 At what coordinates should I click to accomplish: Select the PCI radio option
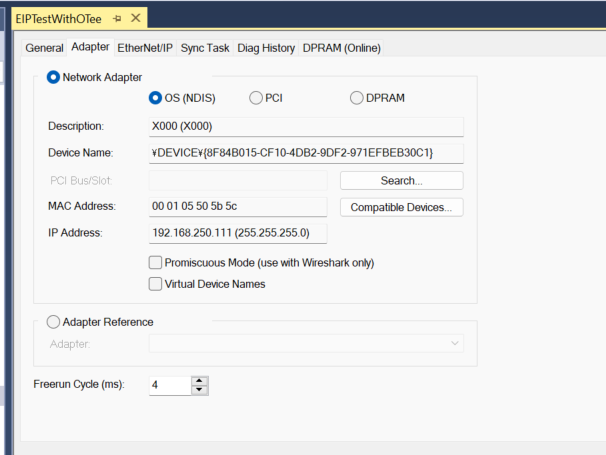point(256,98)
